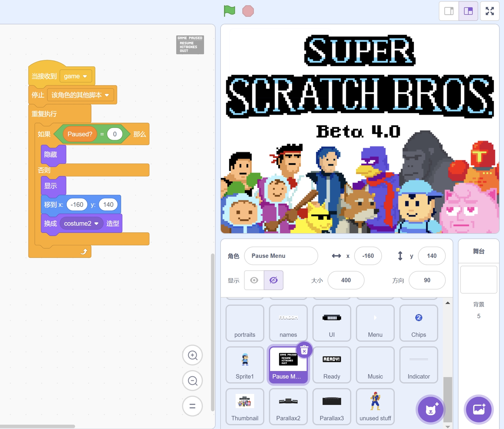Enter full screen stage mode

(490, 11)
